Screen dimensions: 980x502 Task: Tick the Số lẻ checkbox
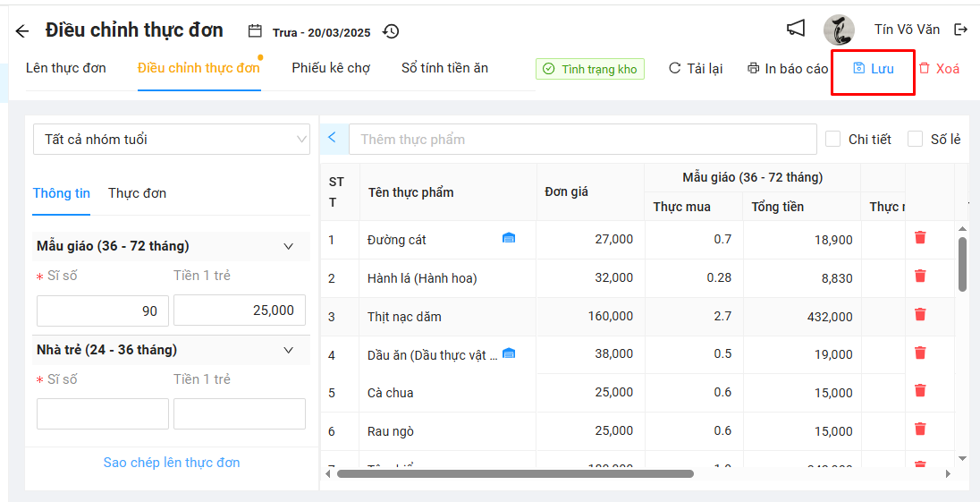(915, 139)
